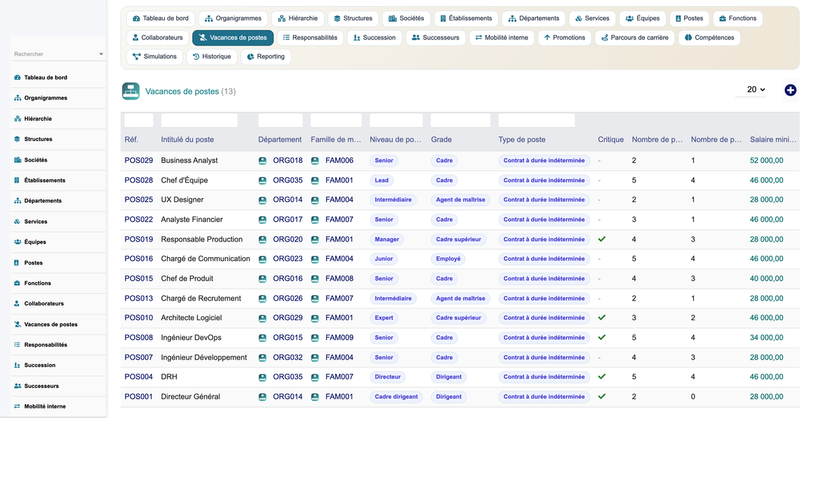Open position link POS029
The height and width of the screenshot is (504, 814).
point(139,161)
